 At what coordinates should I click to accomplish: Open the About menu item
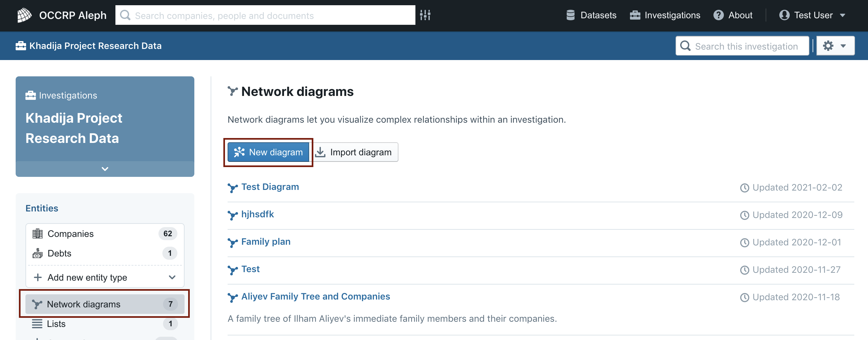(x=733, y=15)
